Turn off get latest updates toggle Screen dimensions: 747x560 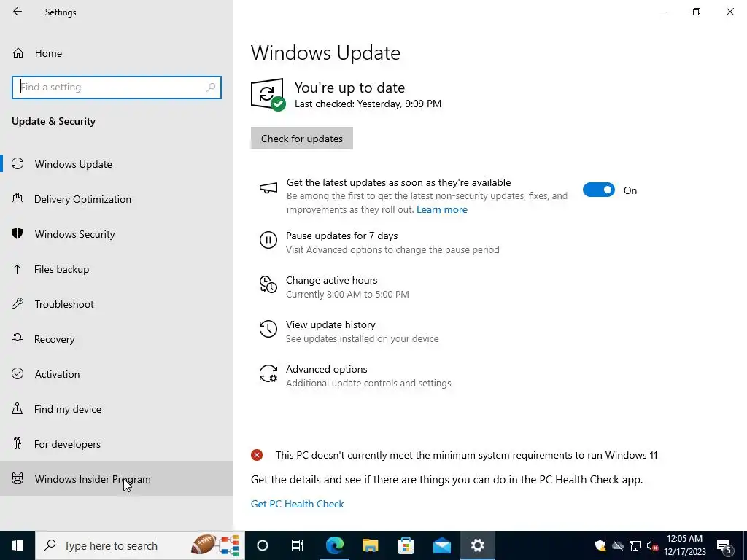pyautogui.click(x=599, y=190)
